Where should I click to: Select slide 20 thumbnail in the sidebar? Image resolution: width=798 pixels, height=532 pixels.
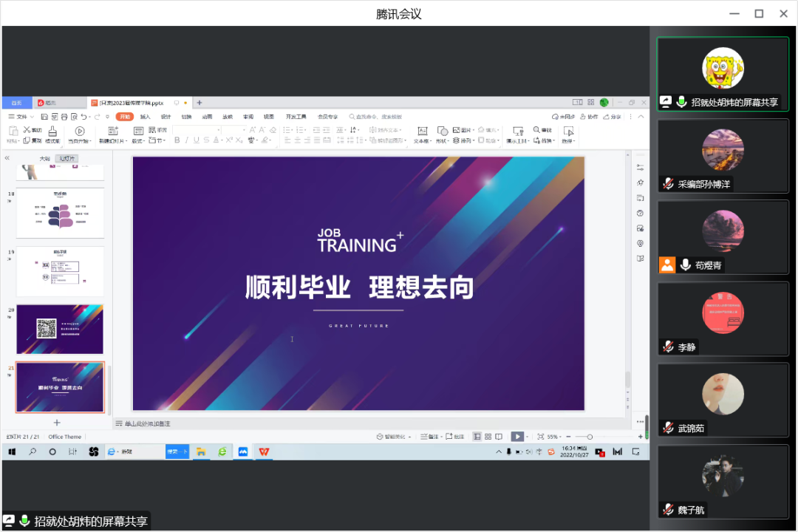(59, 329)
